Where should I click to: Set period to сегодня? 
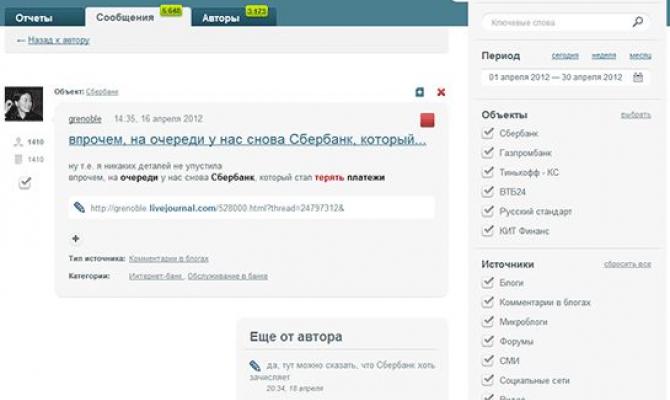(x=565, y=56)
